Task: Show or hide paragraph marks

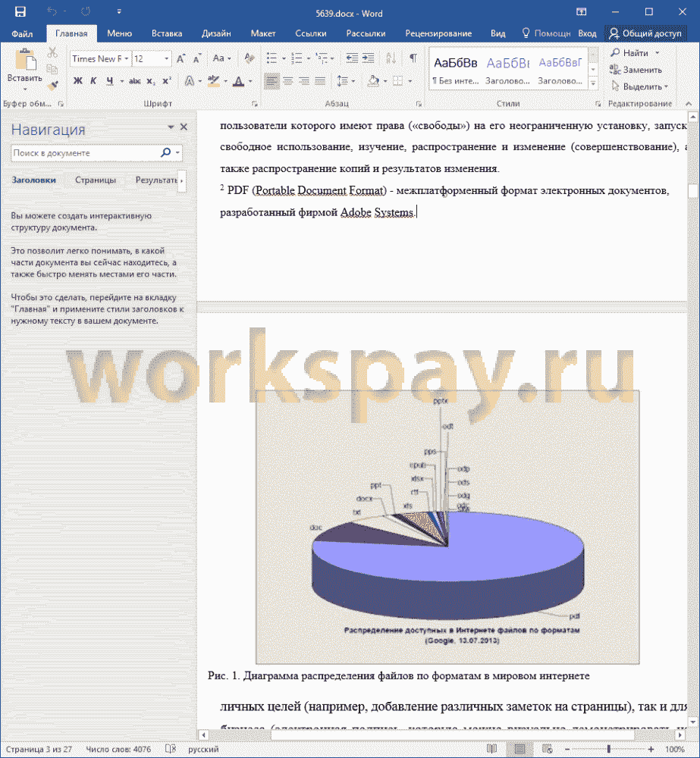Action: click(x=413, y=58)
